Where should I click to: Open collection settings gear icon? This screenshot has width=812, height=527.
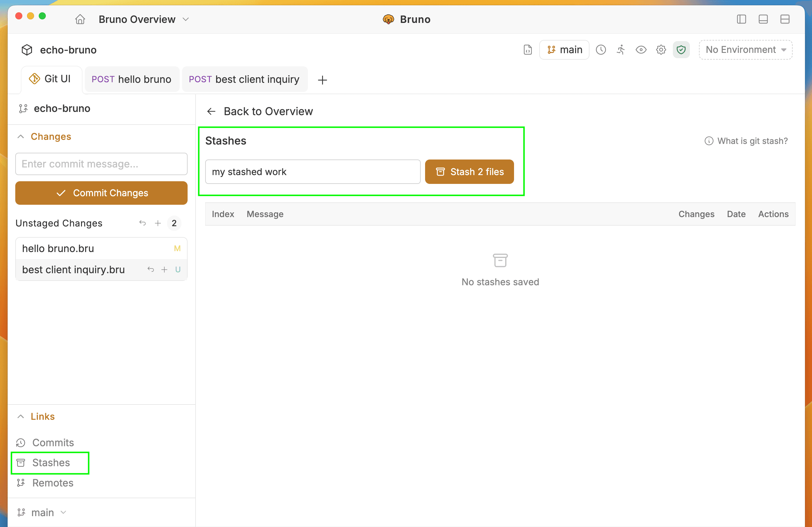tap(661, 50)
